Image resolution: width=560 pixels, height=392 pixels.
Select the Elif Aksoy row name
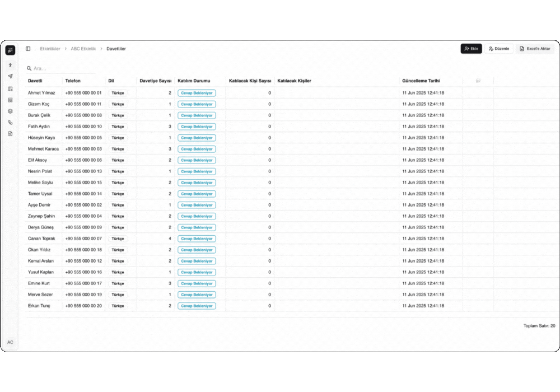coord(37,160)
